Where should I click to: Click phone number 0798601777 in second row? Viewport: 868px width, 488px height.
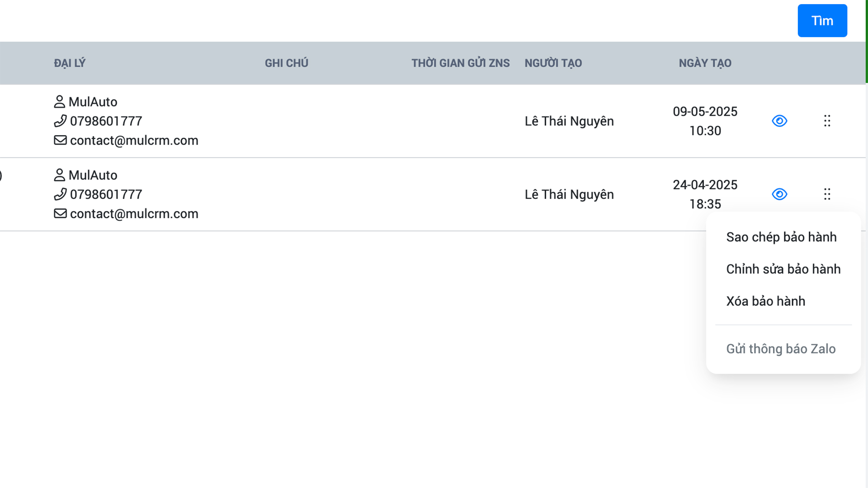point(106,194)
